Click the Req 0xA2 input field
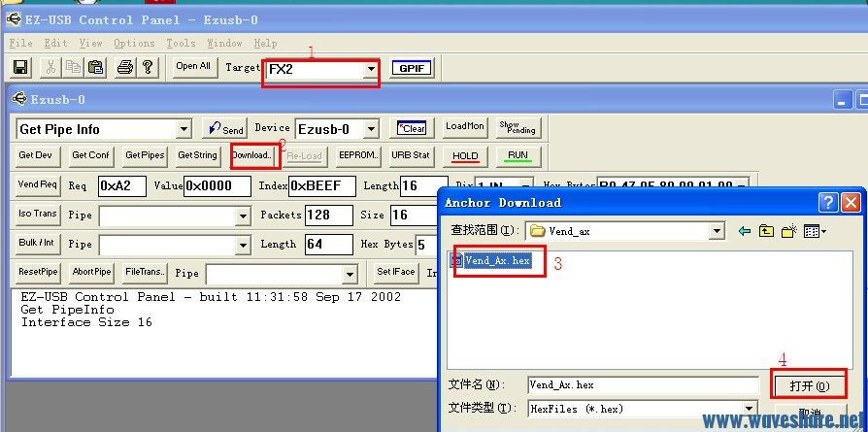This screenshot has height=432, width=868. coord(122,186)
